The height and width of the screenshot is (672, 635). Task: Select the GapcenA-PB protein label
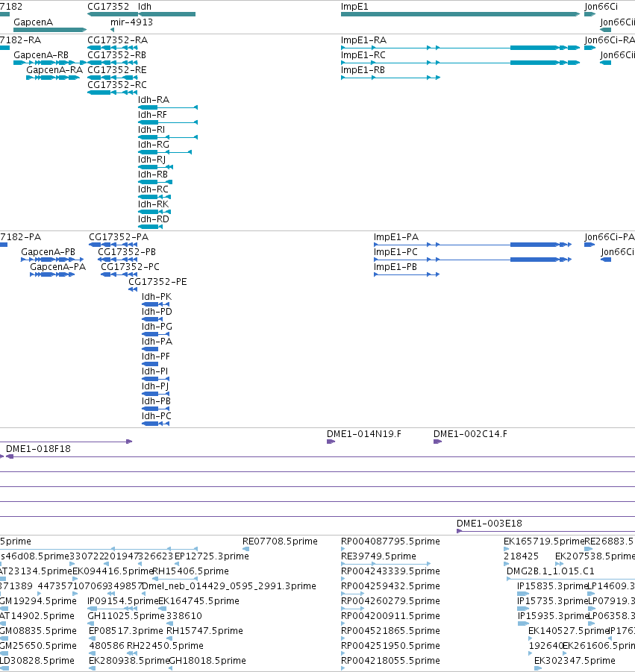[x=48, y=252]
